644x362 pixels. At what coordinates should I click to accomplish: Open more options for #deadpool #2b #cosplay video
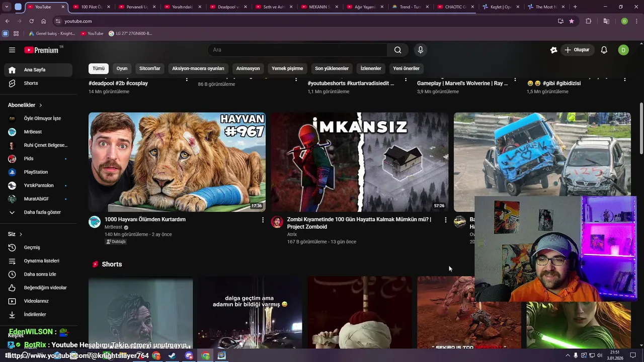click(x=187, y=79)
